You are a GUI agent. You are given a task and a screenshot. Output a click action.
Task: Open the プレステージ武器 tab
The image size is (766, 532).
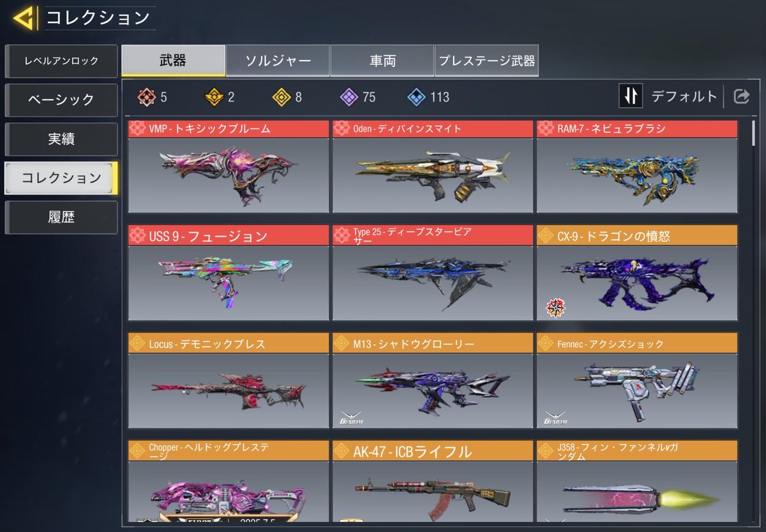pos(486,61)
